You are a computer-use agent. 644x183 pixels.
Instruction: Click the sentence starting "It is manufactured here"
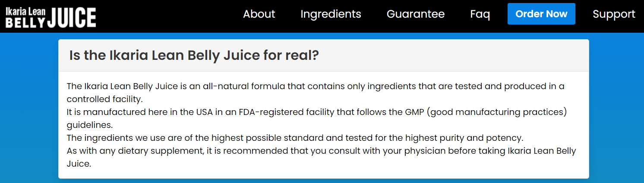pos(316,112)
